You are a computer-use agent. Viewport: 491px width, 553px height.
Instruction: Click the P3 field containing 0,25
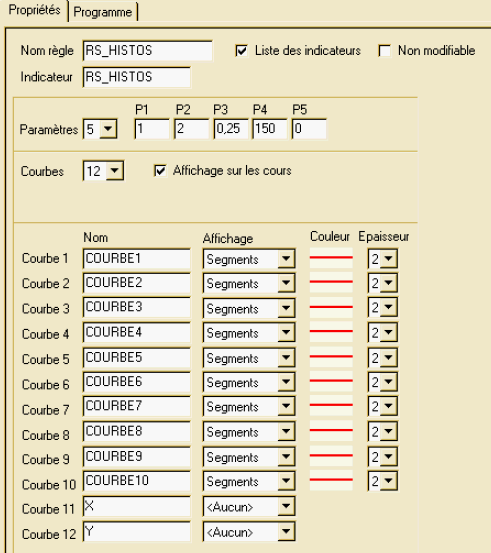coord(231,129)
